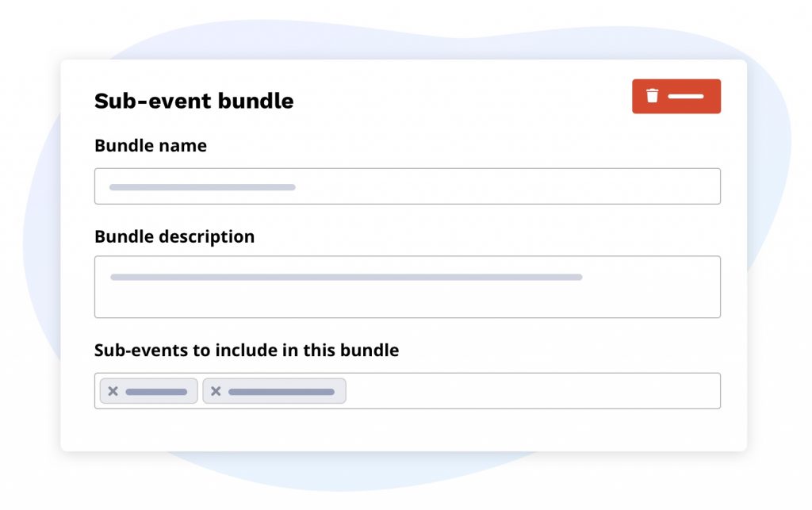Click the "Sub-event bundle" heading

point(193,101)
